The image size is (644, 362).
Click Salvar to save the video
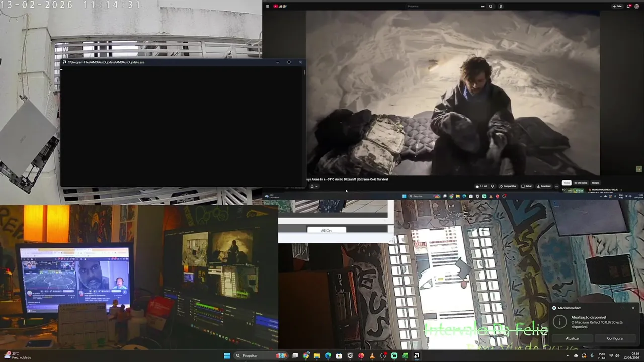[x=527, y=186]
